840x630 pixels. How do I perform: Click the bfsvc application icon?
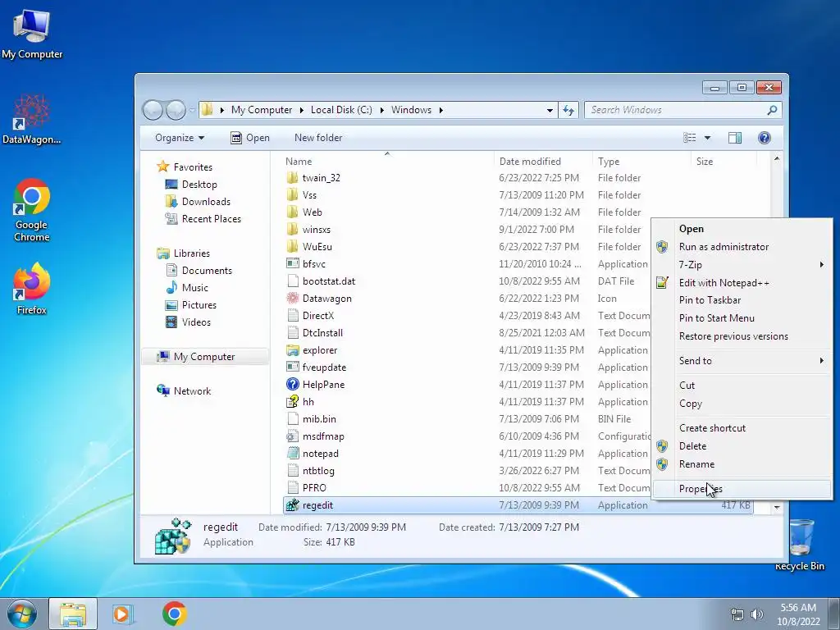point(293,263)
